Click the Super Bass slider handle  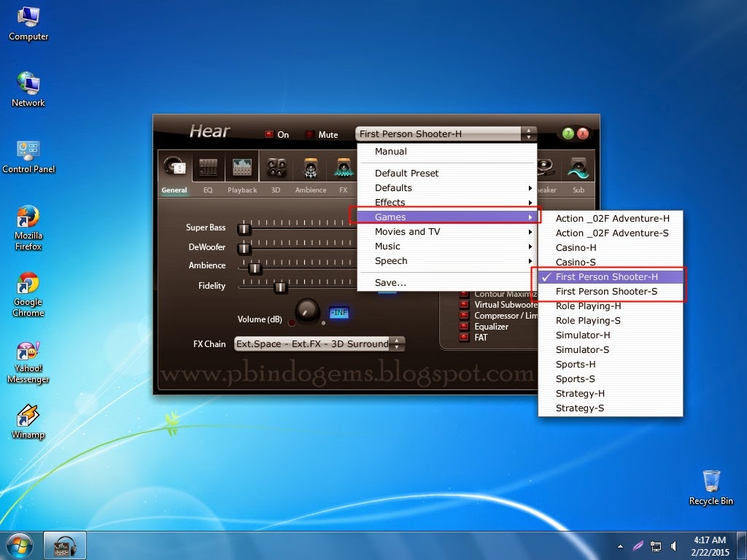point(244,228)
